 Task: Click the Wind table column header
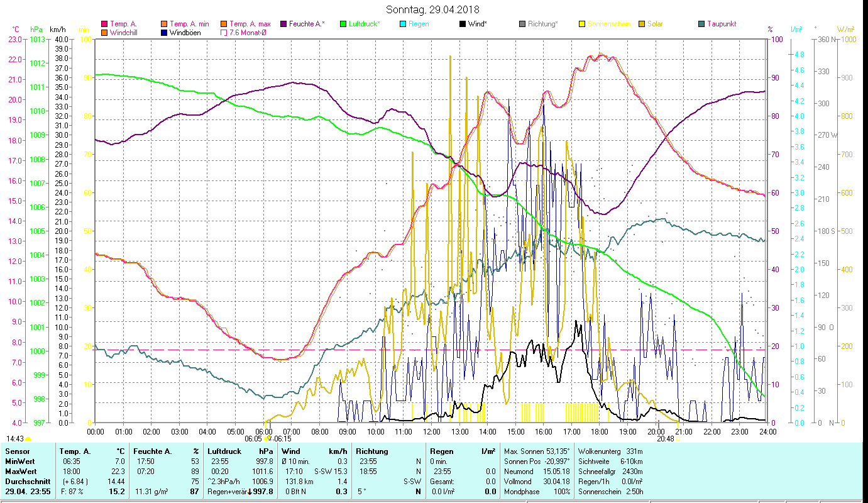292,451
